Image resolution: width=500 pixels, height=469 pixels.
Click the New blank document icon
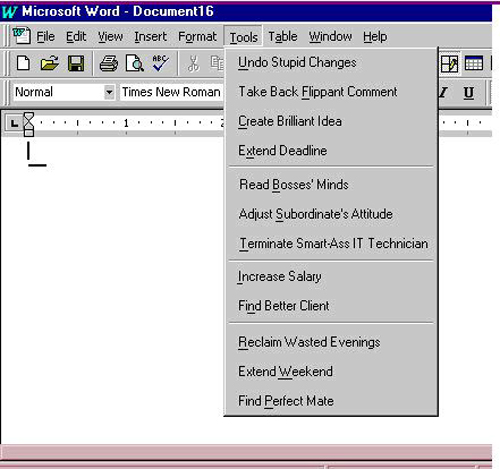click(23, 63)
